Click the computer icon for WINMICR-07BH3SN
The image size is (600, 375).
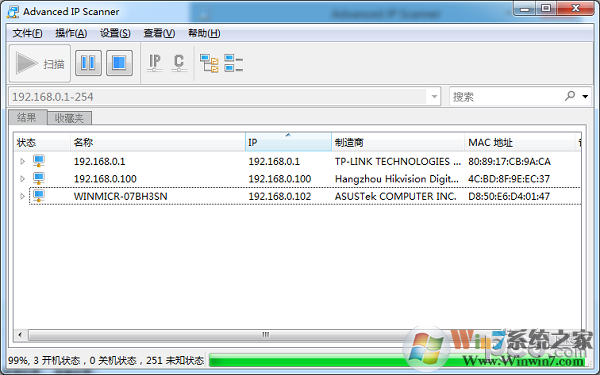(39, 196)
